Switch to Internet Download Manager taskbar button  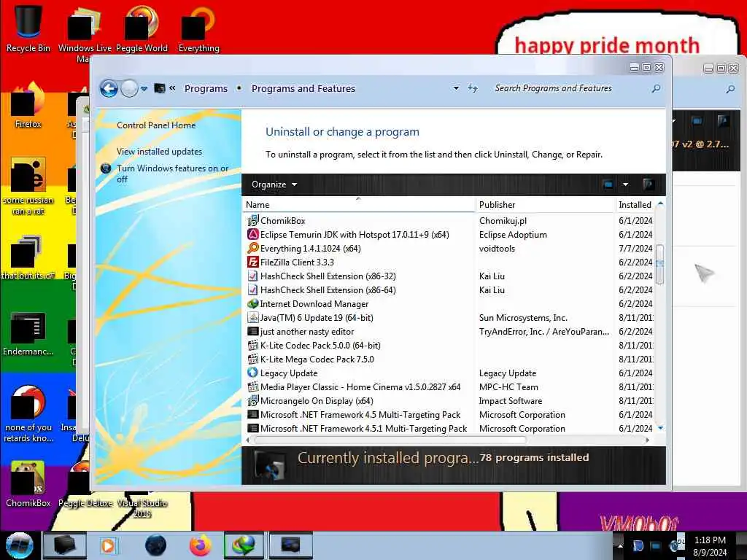click(x=244, y=545)
